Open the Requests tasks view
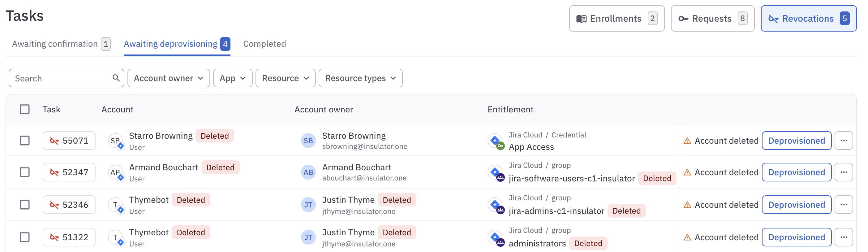The image size is (868, 252). point(712,19)
